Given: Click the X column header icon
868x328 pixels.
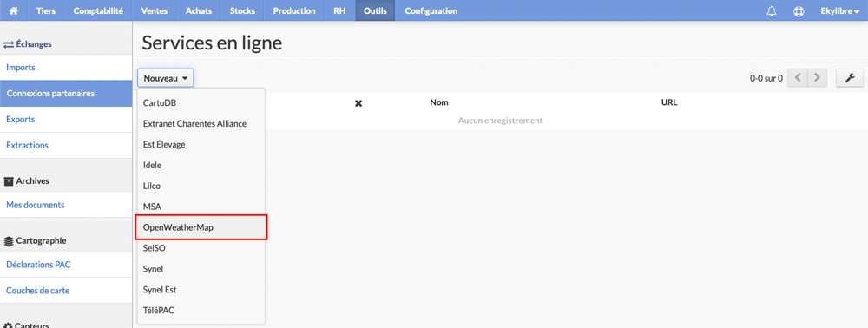Looking at the screenshot, I should coord(358,103).
